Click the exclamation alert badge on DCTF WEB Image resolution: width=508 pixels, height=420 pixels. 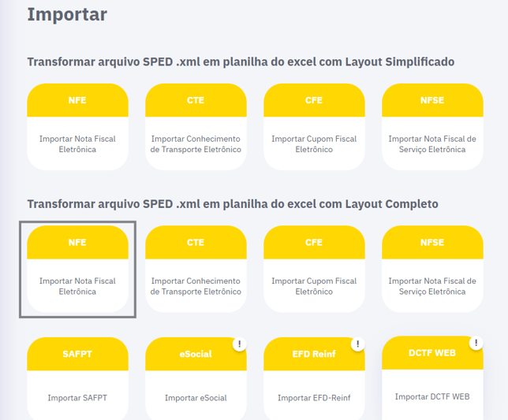click(476, 343)
